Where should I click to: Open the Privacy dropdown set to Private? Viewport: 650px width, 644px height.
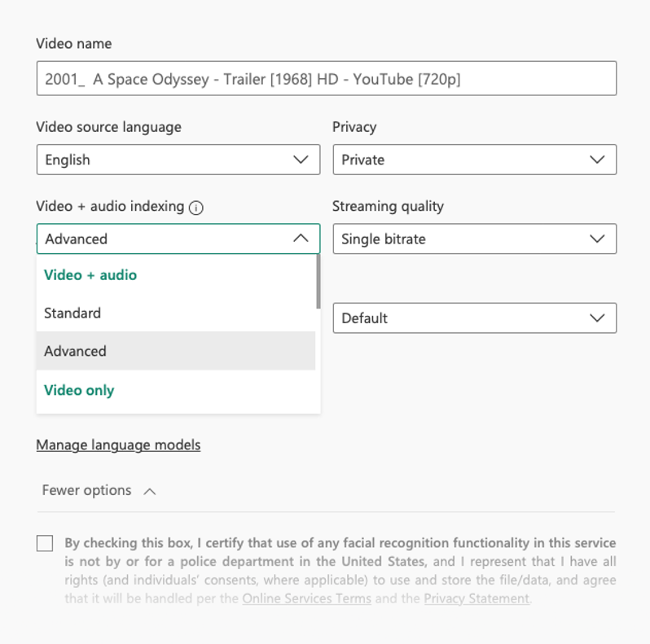coord(475,160)
